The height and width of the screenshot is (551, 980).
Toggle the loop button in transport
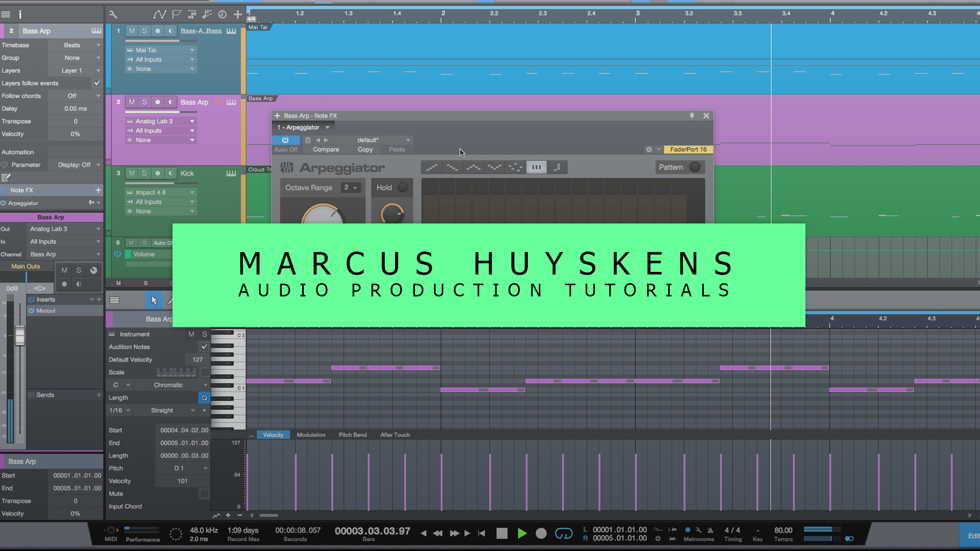[x=563, y=534]
